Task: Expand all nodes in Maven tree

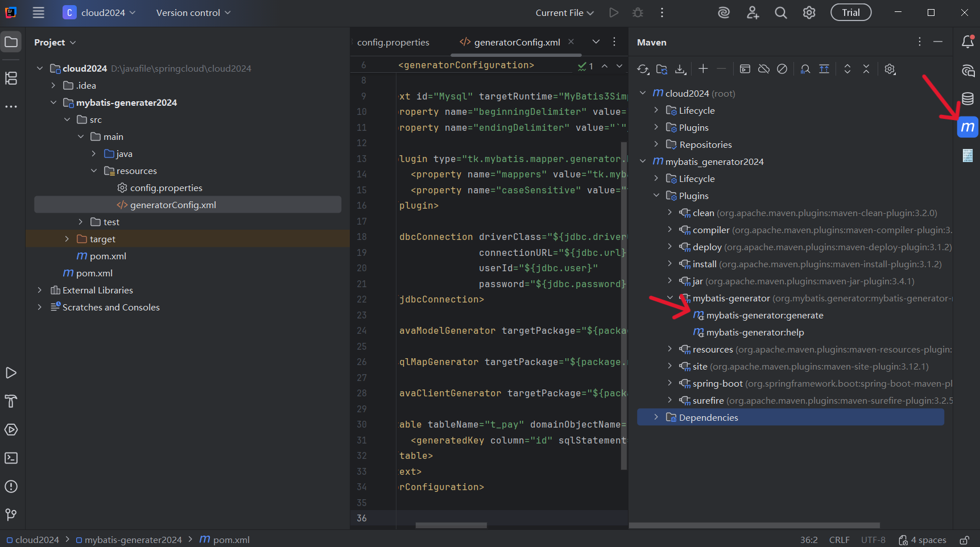Action: click(x=847, y=69)
